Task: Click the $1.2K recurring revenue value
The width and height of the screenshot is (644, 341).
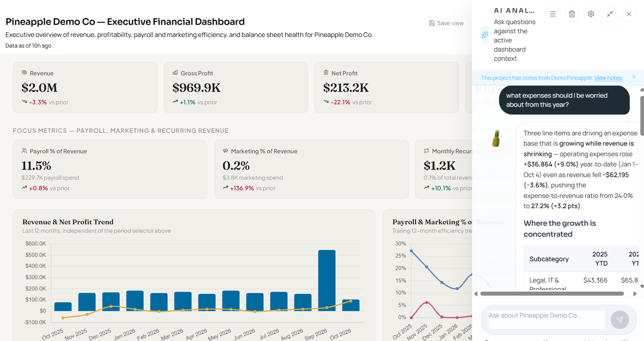Action: [439, 166]
